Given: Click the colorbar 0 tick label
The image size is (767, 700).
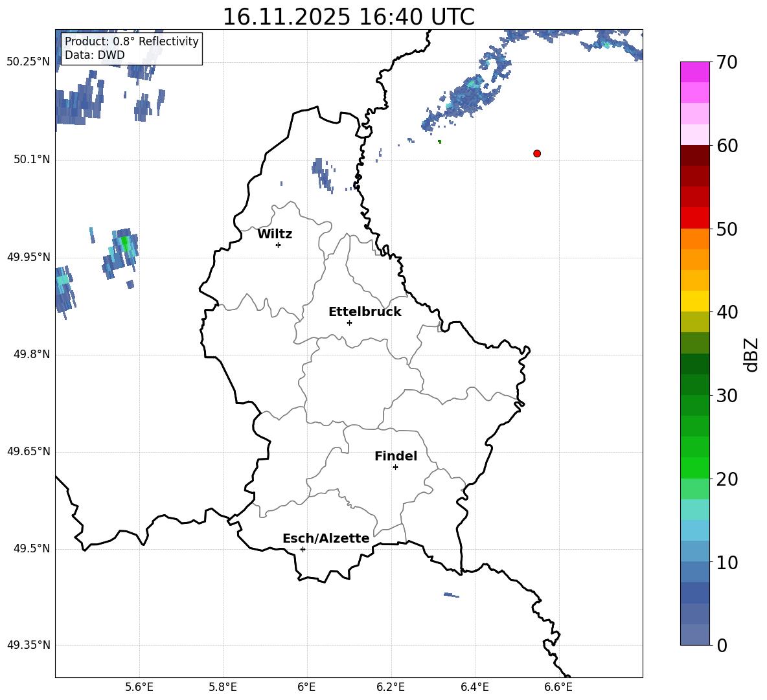Looking at the screenshot, I should coord(722,646).
